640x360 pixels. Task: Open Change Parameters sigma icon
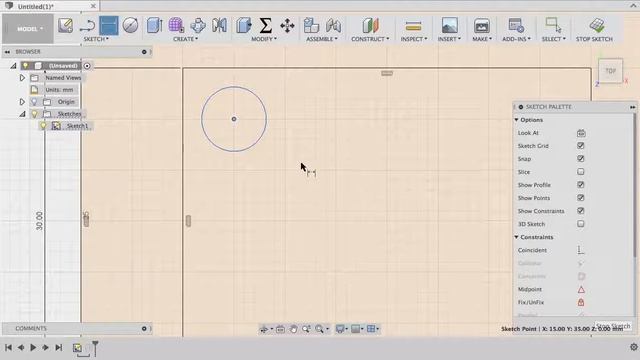coord(265,25)
